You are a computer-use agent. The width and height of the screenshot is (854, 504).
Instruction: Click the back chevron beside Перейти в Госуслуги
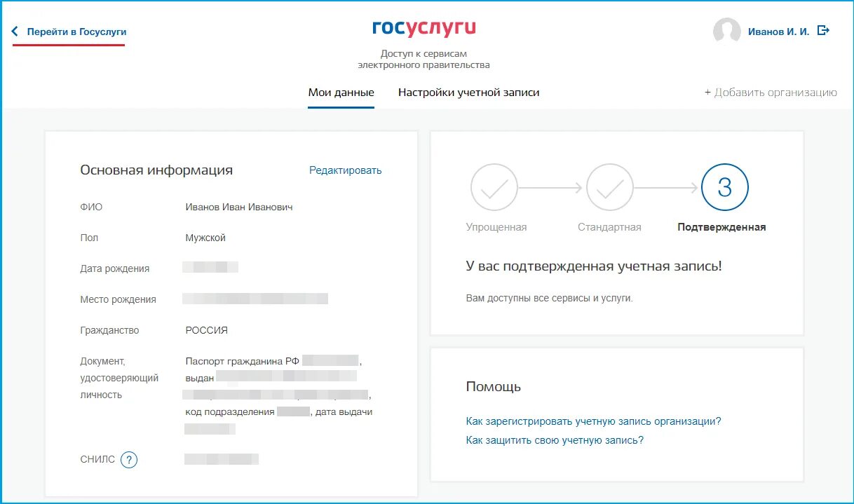tap(15, 32)
